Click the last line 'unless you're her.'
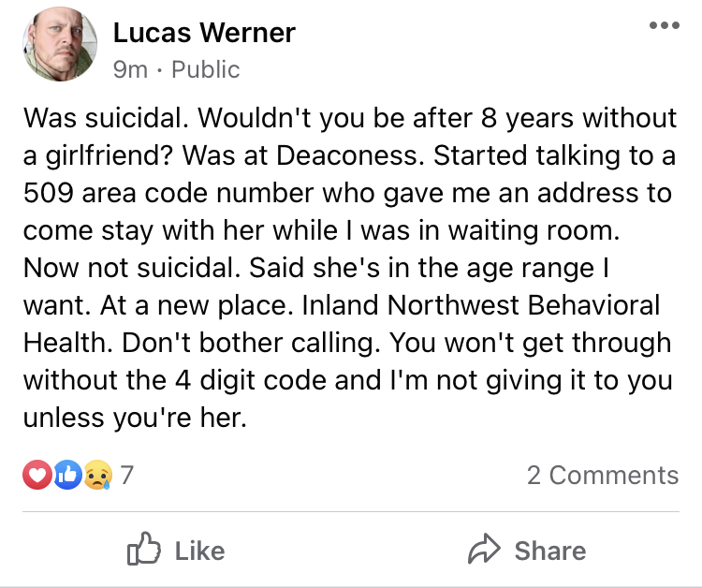702x588 pixels. (x=135, y=418)
